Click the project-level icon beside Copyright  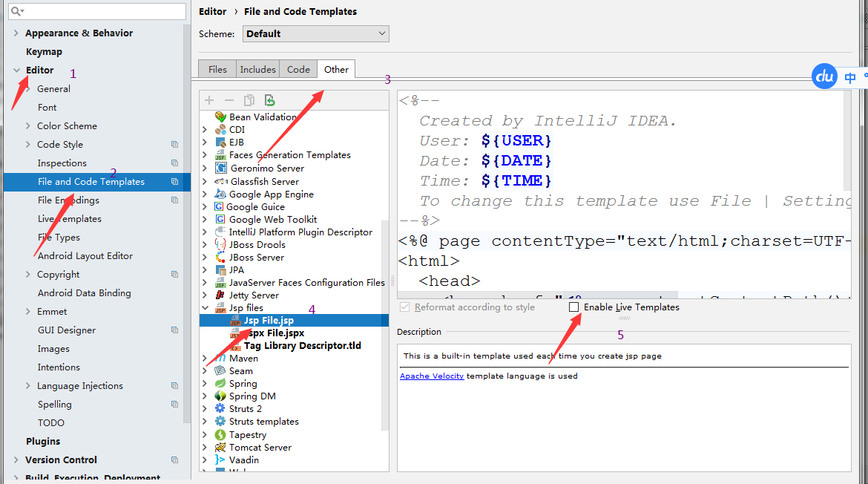point(174,274)
